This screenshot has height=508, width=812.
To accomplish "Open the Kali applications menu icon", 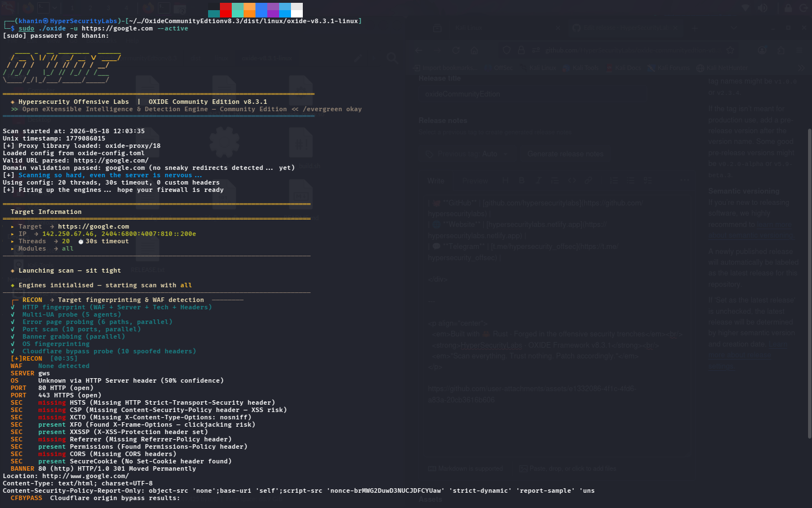I will [x=8, y=8].
